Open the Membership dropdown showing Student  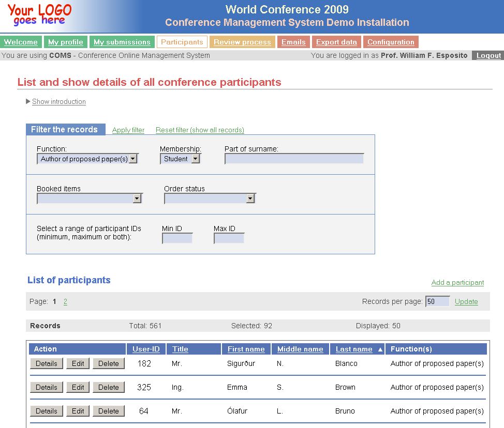(180, 159)
